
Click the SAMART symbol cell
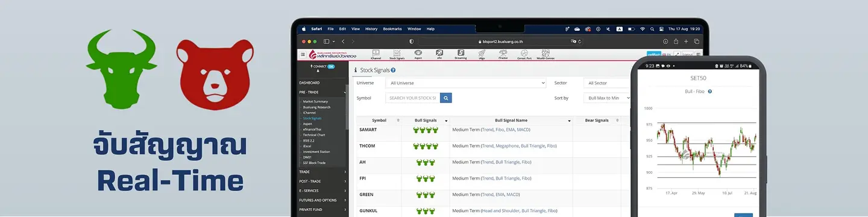(x=380, y=133)
